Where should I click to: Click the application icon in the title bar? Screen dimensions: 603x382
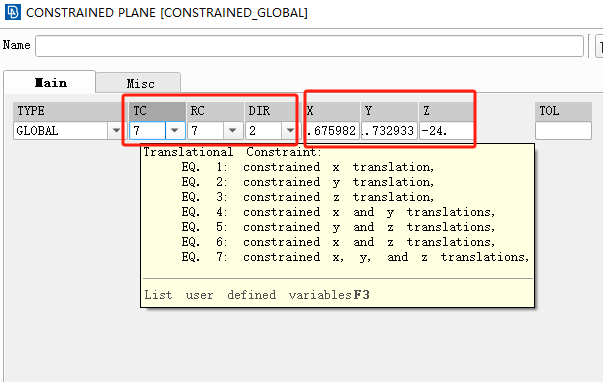tap(12, 12)
